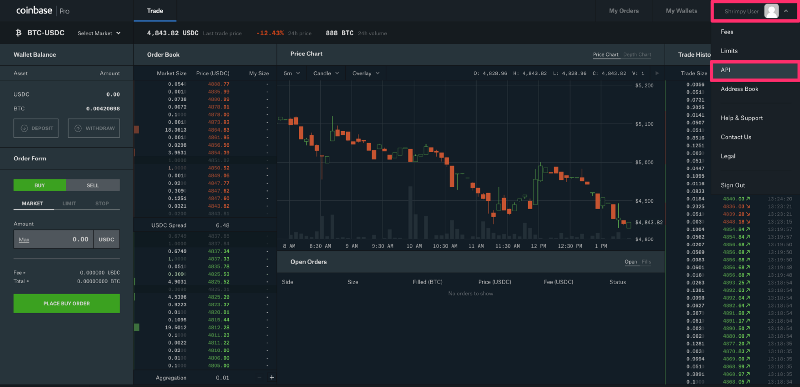
Task: Click the Deposit button with arrow icon
Action: coord(36,128)
